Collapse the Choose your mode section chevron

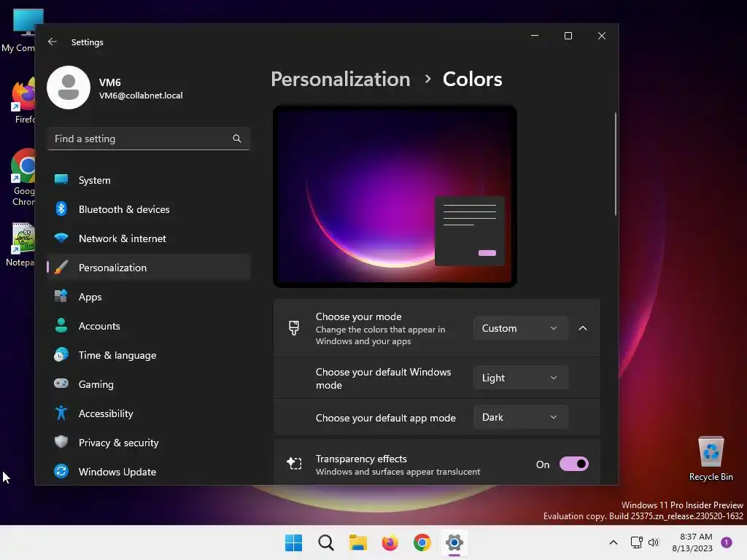pos(583,328)
